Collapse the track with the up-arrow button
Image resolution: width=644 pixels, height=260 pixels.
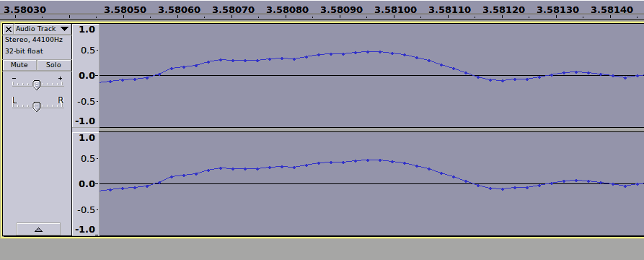pyautogui.click(x=38, y=230)
